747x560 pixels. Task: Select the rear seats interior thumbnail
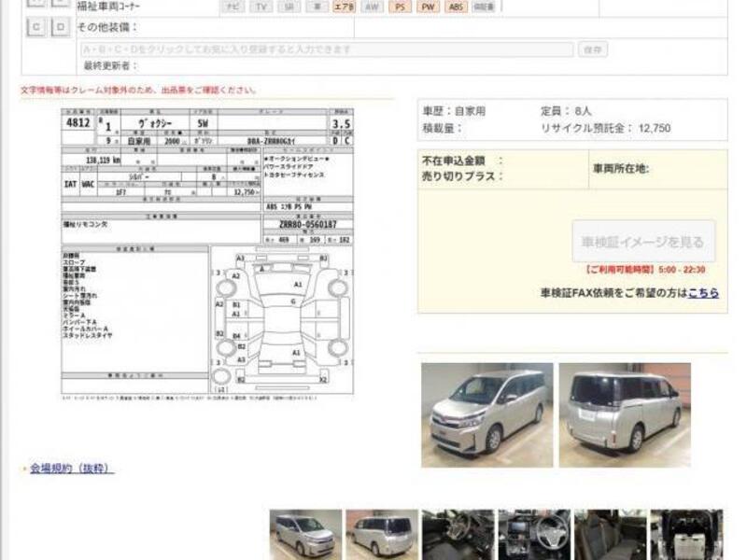(610, 534)
